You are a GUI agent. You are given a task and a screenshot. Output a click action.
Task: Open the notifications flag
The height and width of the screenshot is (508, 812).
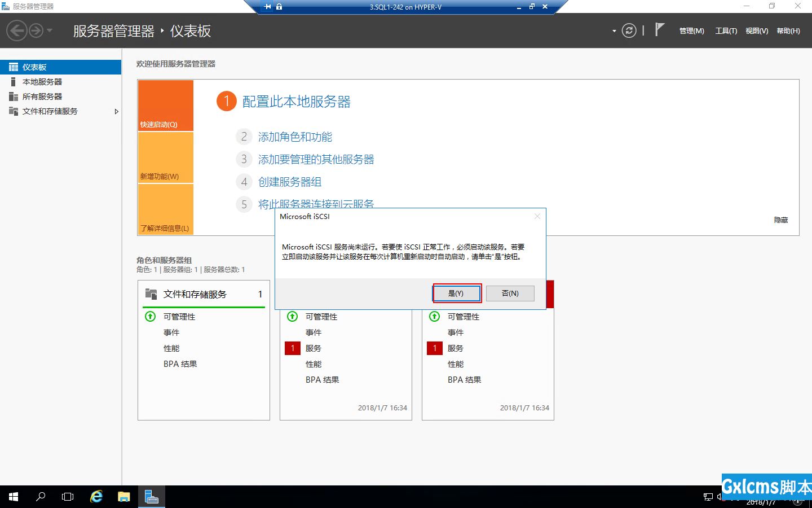tap(660, 29)
